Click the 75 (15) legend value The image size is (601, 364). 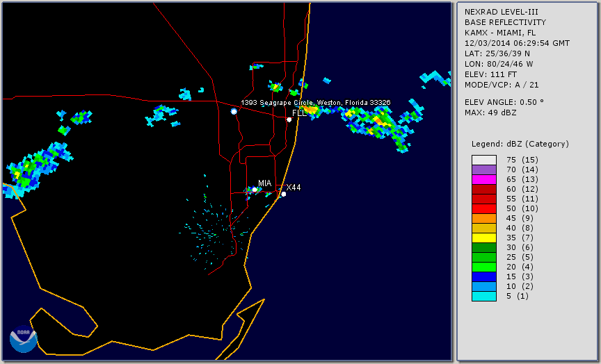pos(522,160)
